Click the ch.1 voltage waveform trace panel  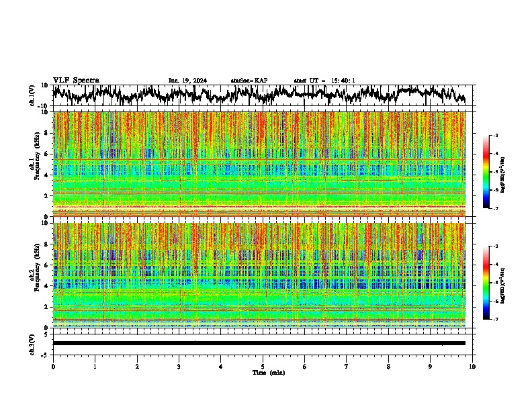pyautogui.click(x=263, y=95)
